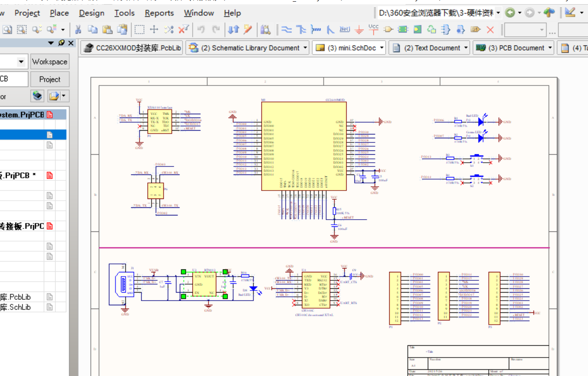Open the Project menu
The width and height of the screenshot is (588, 376).
27,13
